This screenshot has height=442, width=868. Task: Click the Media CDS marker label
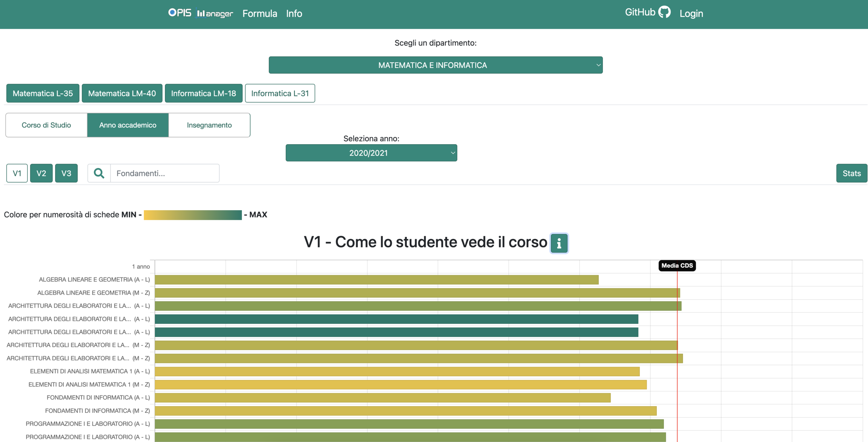click(x=677, y=265)
